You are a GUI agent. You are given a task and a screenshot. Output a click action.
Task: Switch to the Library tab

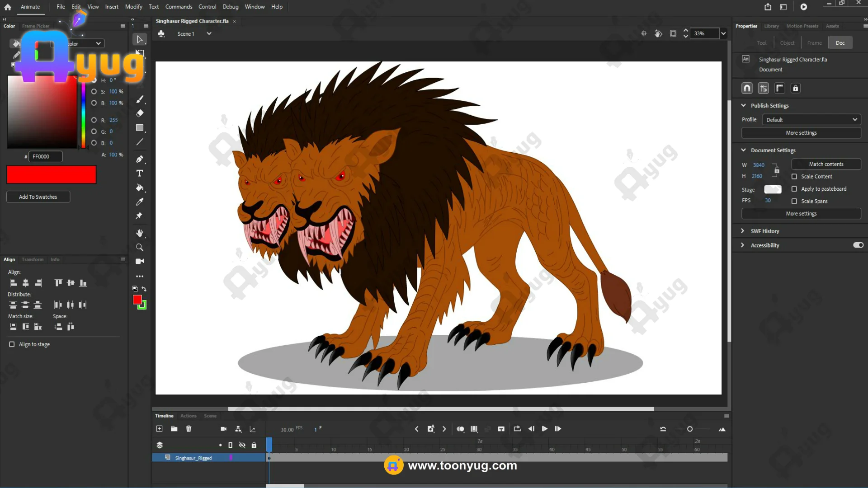(x=771, y=26)
